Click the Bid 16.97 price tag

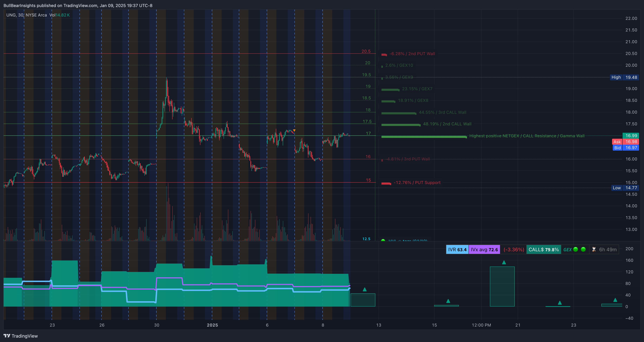click(x=626, y=148)
